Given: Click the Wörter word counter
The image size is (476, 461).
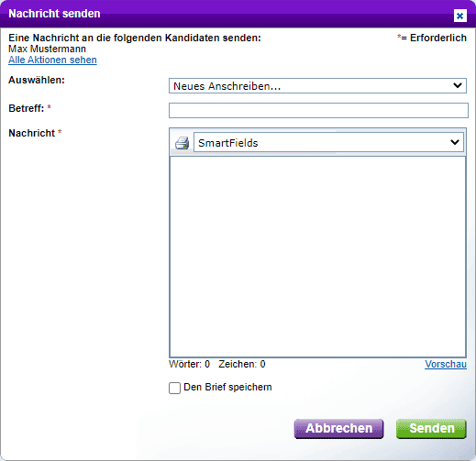Looking at the screenshot, I should 189,364.
